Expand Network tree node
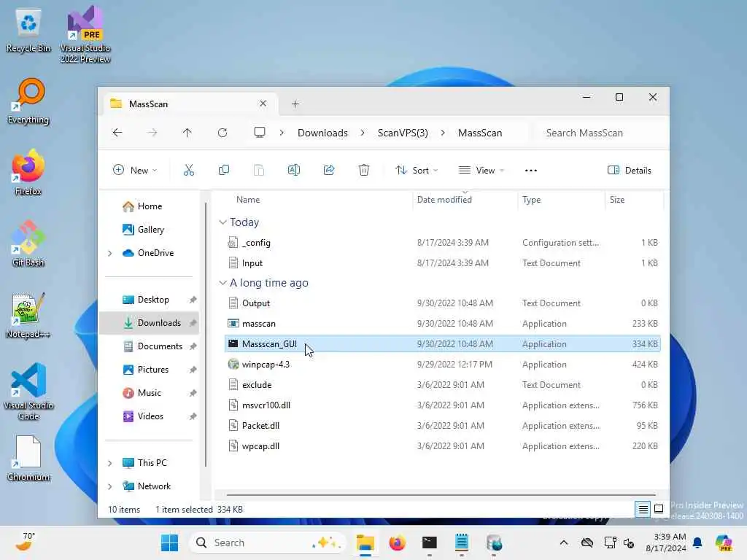Viewport: 747px width, 560px height. tap(110, 486)
